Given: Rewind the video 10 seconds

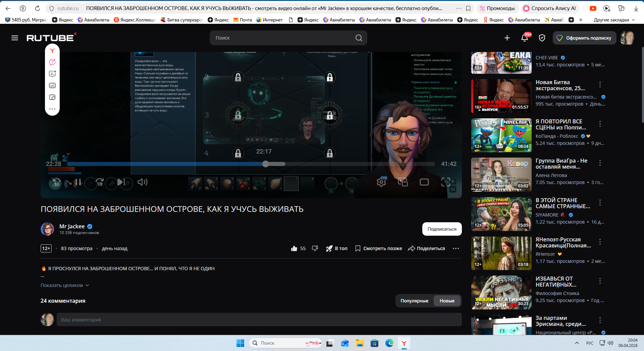Looking at the screenshot, I should [56, 183].
